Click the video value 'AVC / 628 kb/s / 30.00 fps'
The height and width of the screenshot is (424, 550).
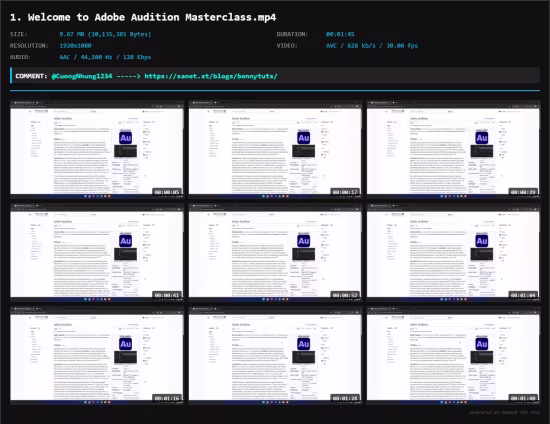tap(372, 46)
